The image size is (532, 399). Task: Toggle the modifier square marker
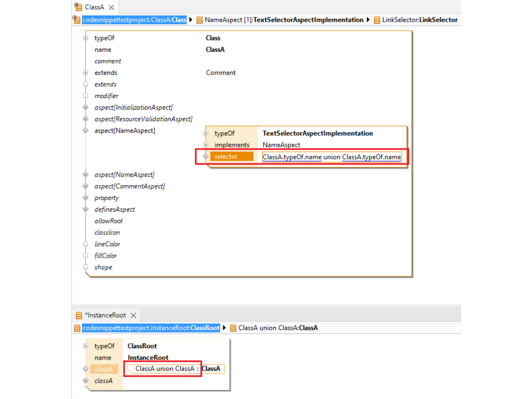pyautogui.click(x=85, y=96)
